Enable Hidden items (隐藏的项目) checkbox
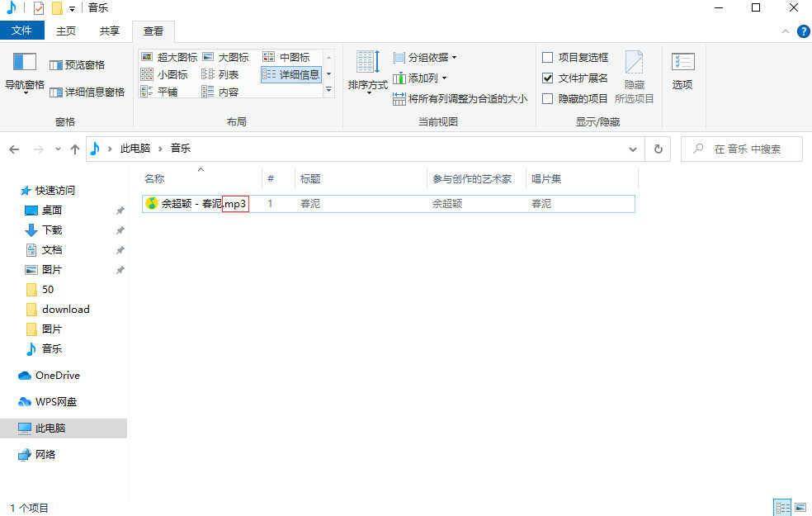The width and height of the screenshot is (812, 516). [x=548, y=98]
